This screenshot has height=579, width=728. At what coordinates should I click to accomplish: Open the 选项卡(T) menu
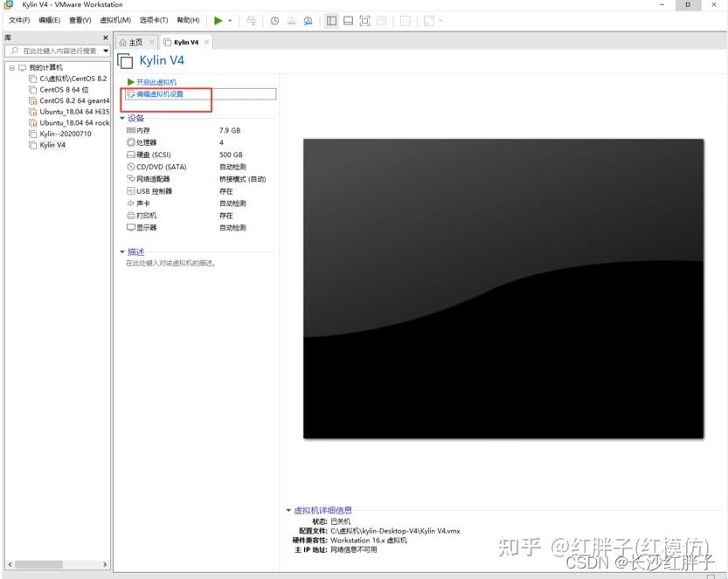click(154, 20)
